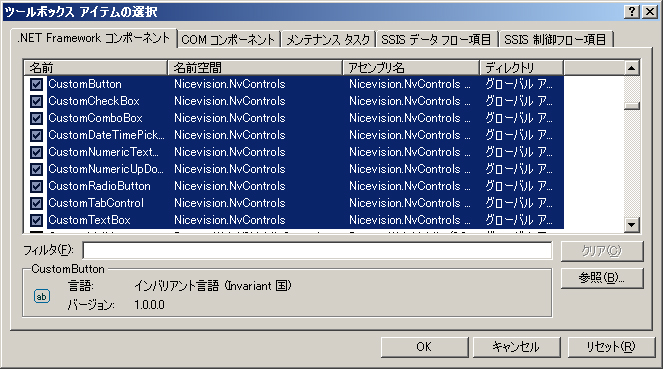Switch to the COM コンポーネント tab

click(x=228, y=40)
